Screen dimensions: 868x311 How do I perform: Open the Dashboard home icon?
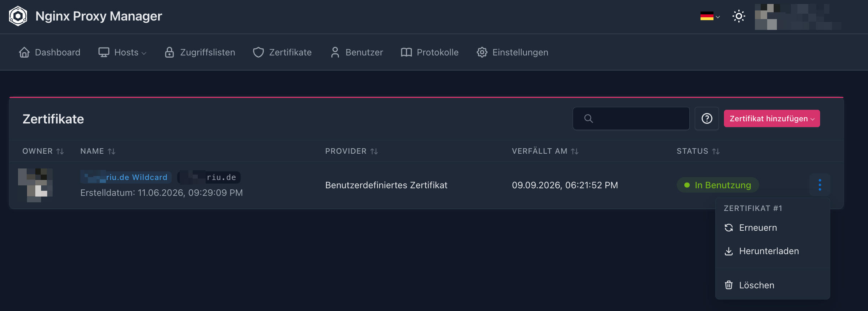tap(24, 52)
